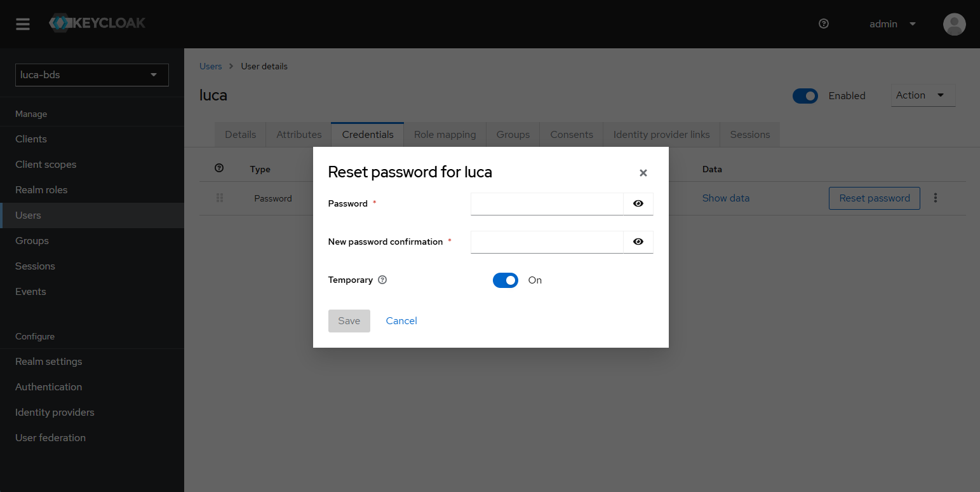Open the Action dropdown
This screenshot has width=980, height=492.
coord(922,95)
